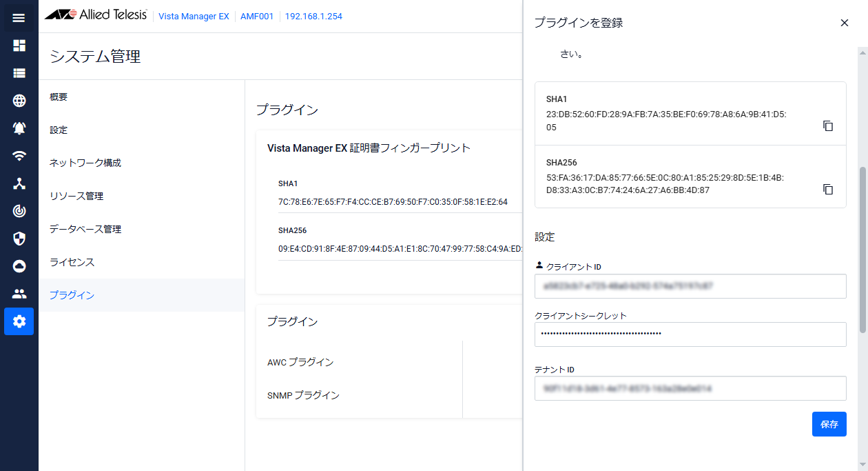The image size is (868, 471).
Task: Open ネットワーク構成 section
Action: [141, 163]
